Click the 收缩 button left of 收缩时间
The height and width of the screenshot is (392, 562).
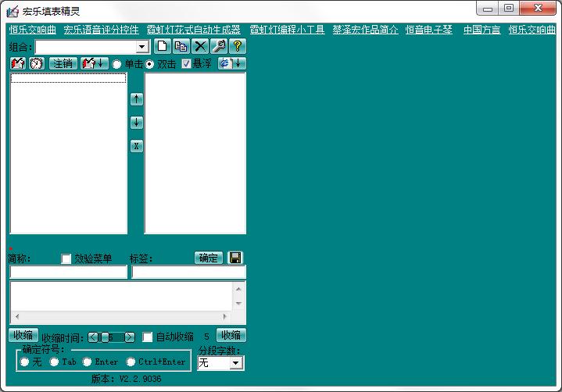pos(23,336)
